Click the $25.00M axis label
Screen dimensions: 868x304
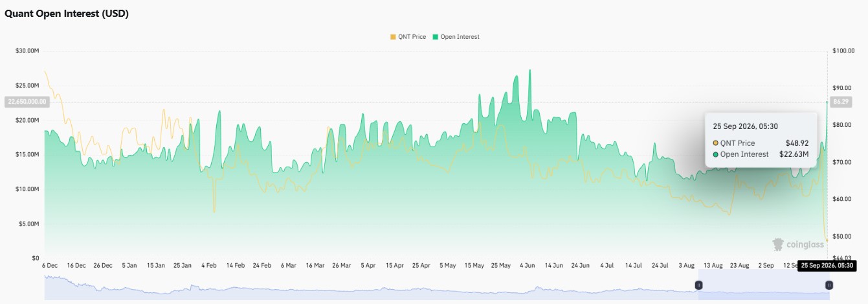(27, 86)
